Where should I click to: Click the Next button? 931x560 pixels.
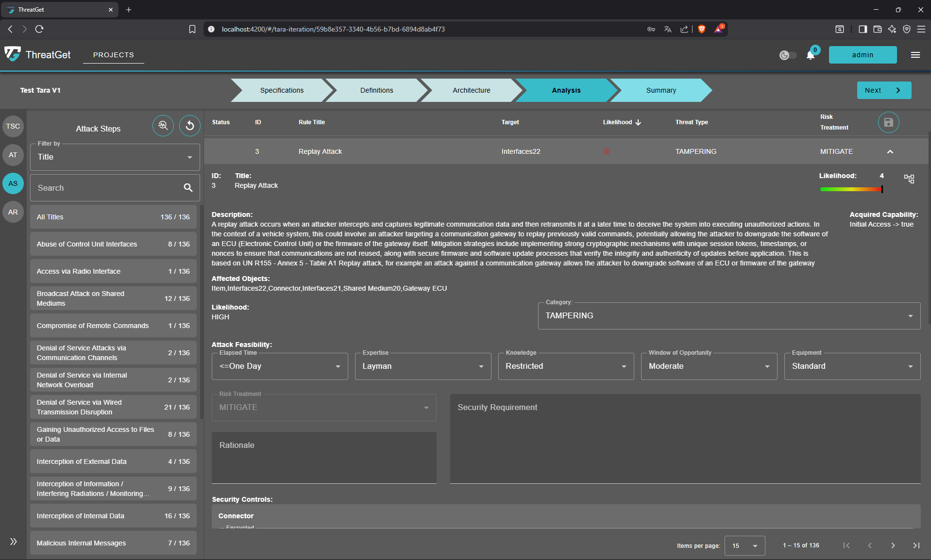tap(883, 90)
